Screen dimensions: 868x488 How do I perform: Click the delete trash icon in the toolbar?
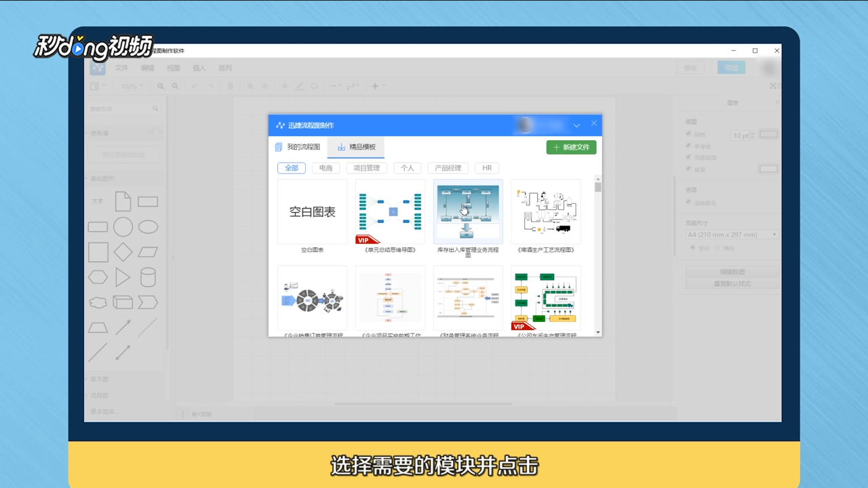pos(231,86)
